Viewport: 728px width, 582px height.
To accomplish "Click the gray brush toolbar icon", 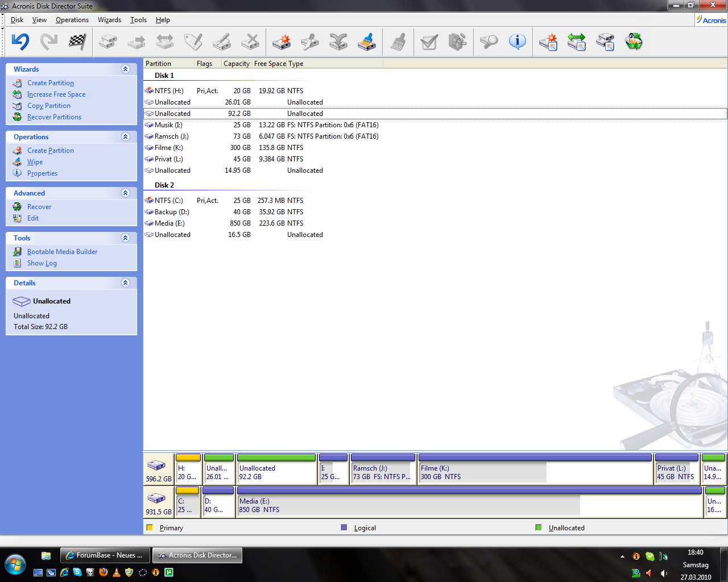I will click(x=398, y=41).
